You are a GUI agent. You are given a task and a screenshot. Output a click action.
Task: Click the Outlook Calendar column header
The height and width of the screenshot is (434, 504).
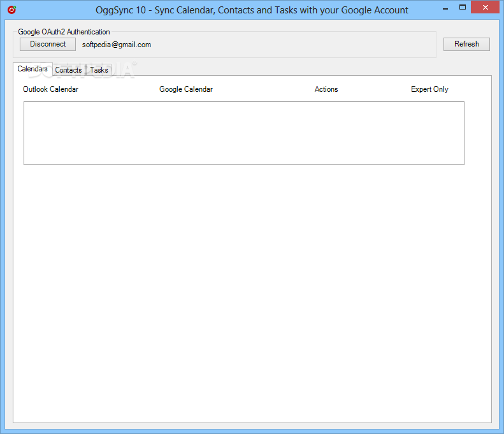pyautogui.click(x=50, y=89)
